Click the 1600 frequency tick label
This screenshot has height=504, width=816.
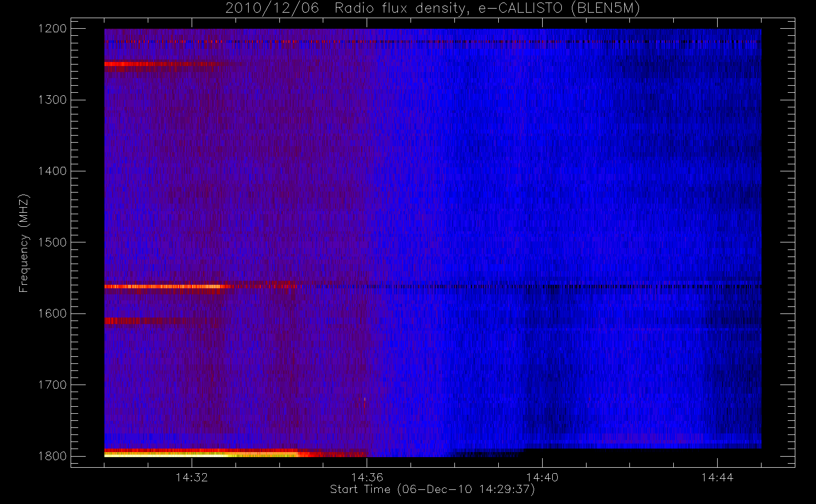click(52, 313)
